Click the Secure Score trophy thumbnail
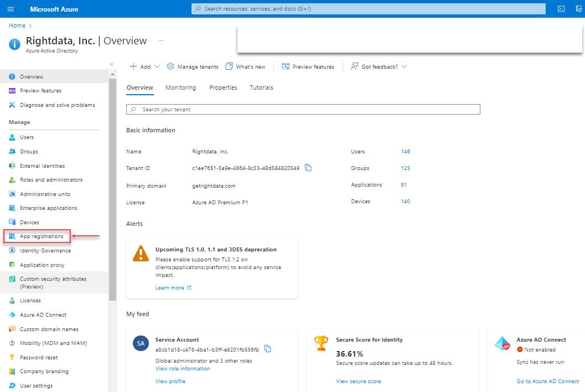585x392 pixels. [x=321, y=344]
